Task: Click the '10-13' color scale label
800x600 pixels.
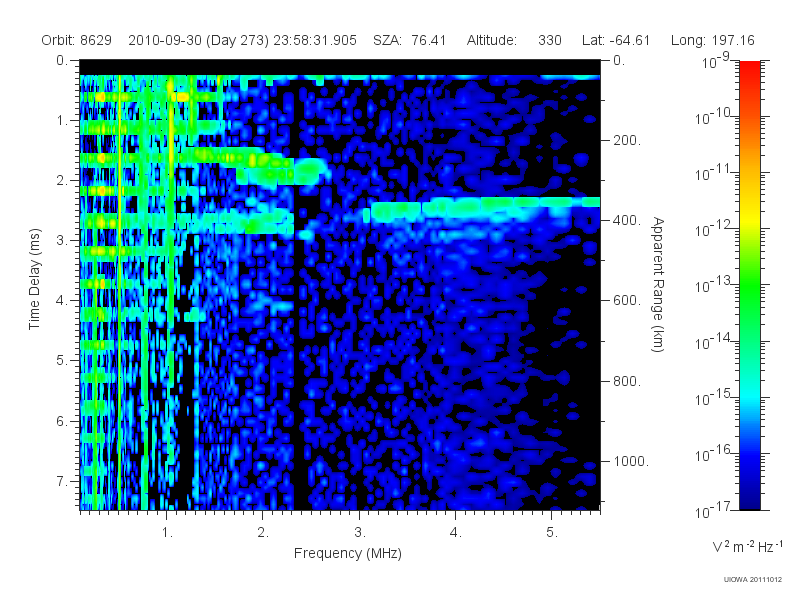Action: tap(715, 286)
